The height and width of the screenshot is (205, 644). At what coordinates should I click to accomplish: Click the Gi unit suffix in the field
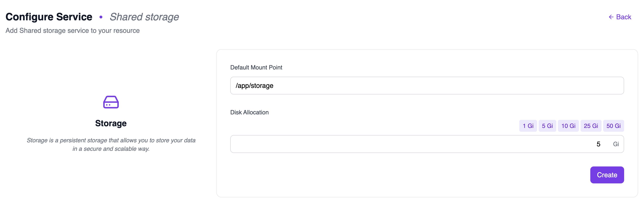click(616, 144)
